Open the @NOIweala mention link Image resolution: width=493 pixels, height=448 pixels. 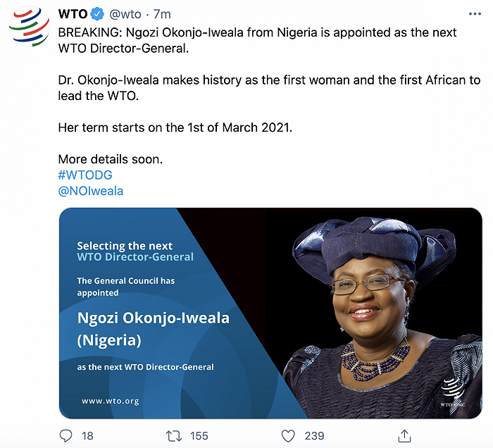(91, 191)
